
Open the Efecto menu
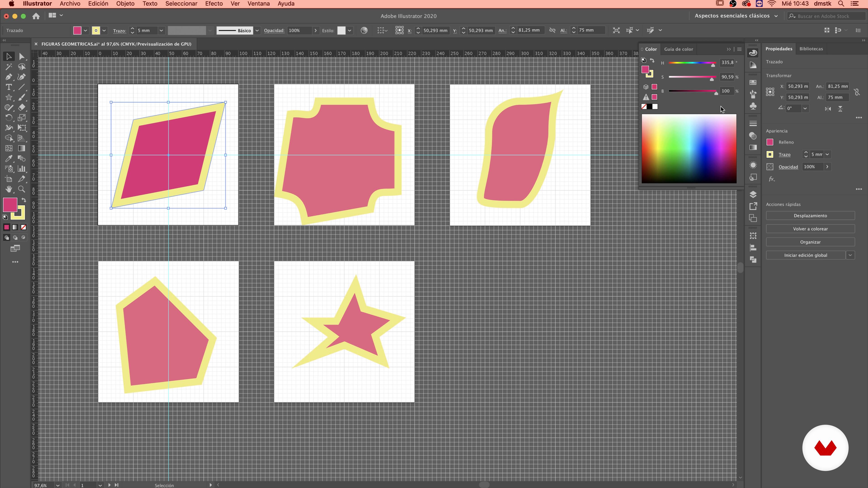tap(214, 4)
